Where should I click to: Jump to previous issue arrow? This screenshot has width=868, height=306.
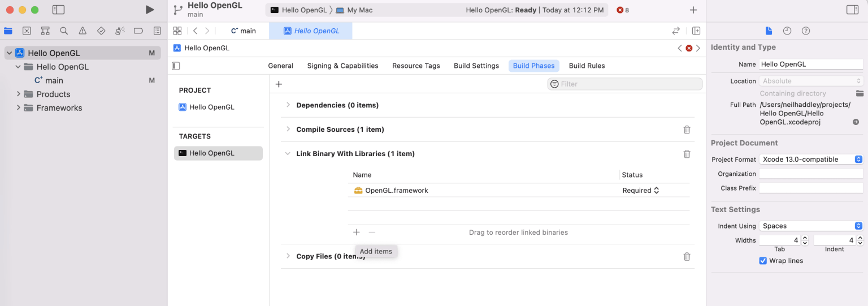point(680,48)
